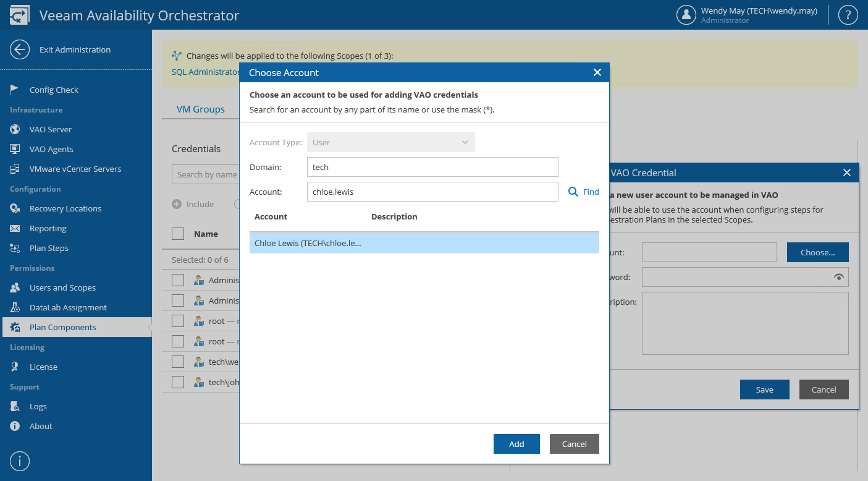Toggle the select-all checkbox beside Name
Screen dimensions: 868x481
(x=178, y=234)
